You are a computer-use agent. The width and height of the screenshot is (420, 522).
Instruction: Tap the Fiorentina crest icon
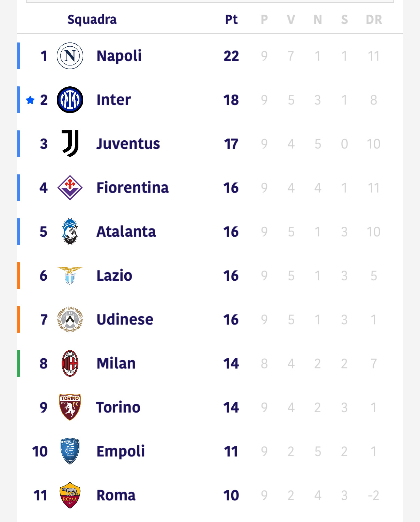pyautogui.click(x=70, y=188)
